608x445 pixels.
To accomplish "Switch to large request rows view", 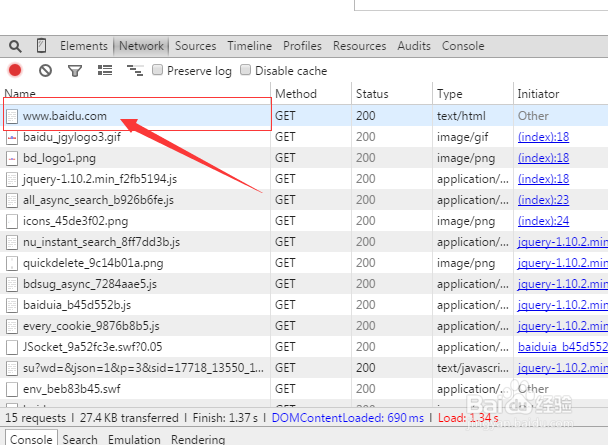I will point(105,70).
